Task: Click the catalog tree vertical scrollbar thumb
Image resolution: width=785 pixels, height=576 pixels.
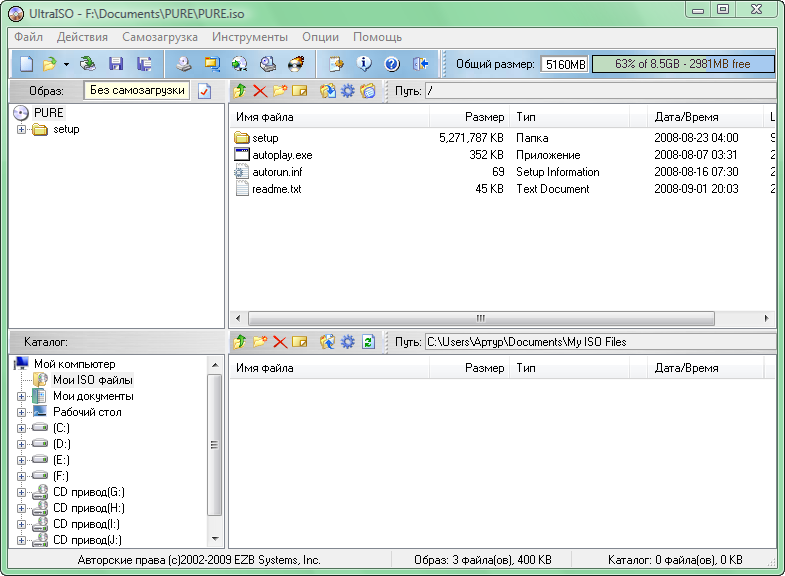Action: click(214, 445)
